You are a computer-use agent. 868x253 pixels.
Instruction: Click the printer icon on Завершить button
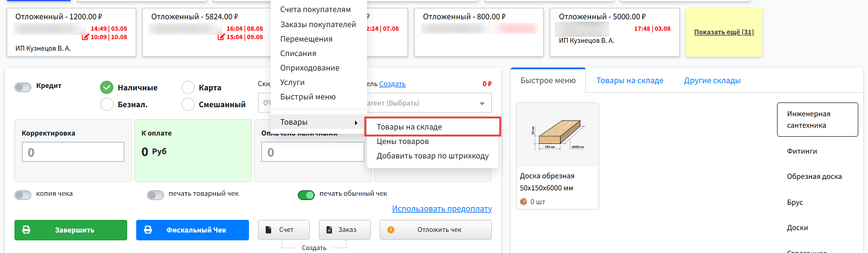26,230
